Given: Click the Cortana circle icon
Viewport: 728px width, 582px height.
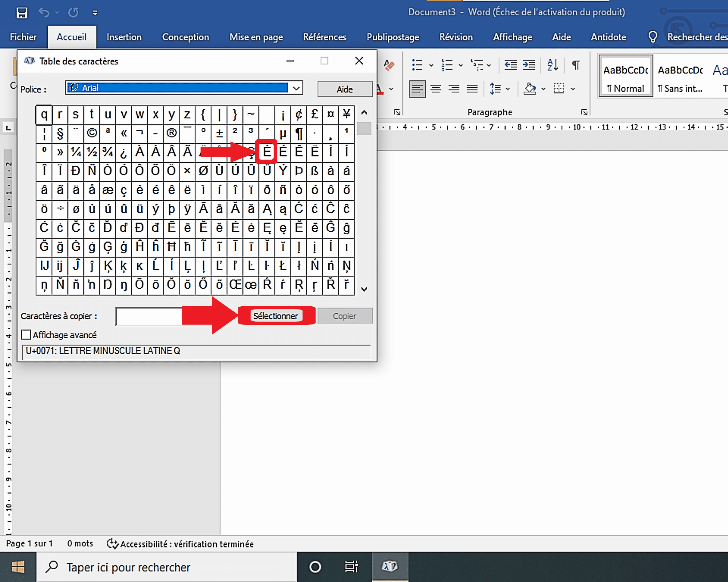Looking at the screenshot, I should point(315,567).
